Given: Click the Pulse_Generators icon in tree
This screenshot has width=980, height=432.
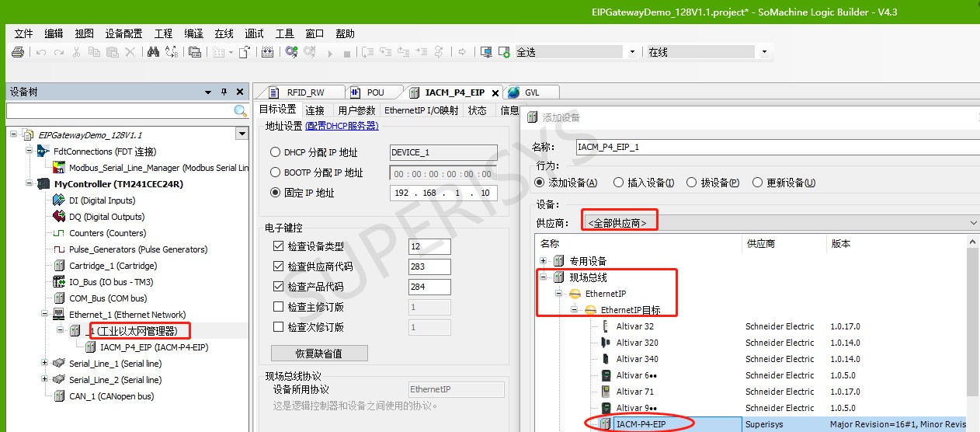Looking at the screenshot, I should point(59,249).
